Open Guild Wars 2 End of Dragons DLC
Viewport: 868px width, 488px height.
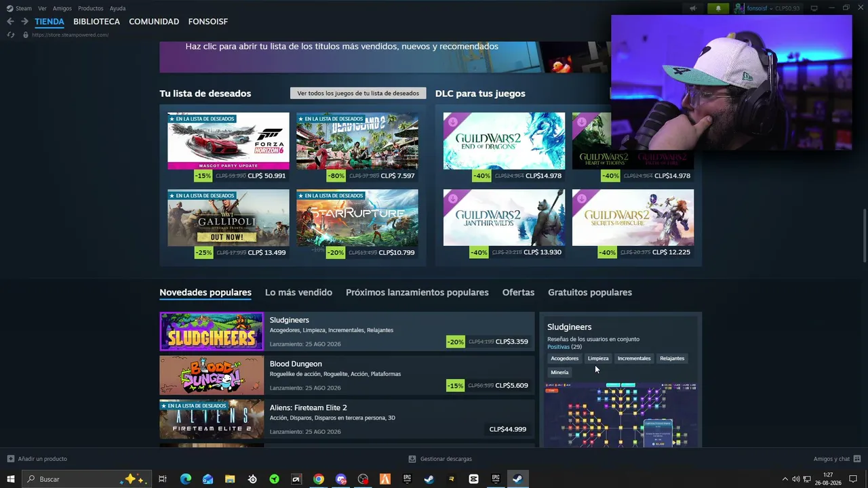pos(504,141)
